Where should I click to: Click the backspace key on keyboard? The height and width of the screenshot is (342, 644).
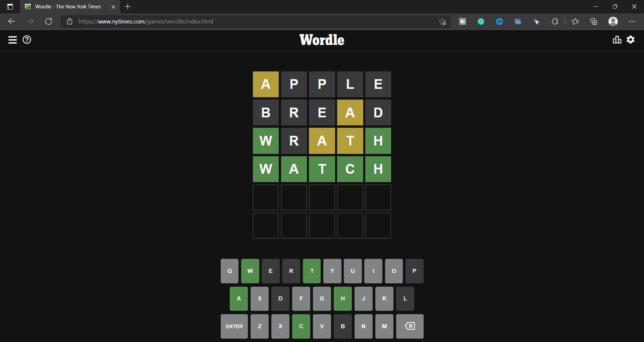click(410, 326)
